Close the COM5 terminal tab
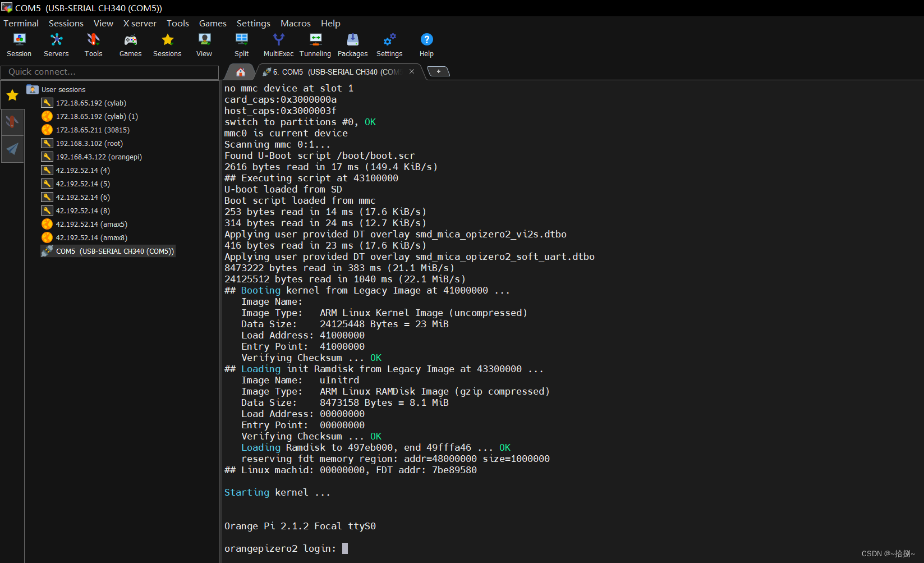This screenshot has height=563, width=924. pos(412,71)
